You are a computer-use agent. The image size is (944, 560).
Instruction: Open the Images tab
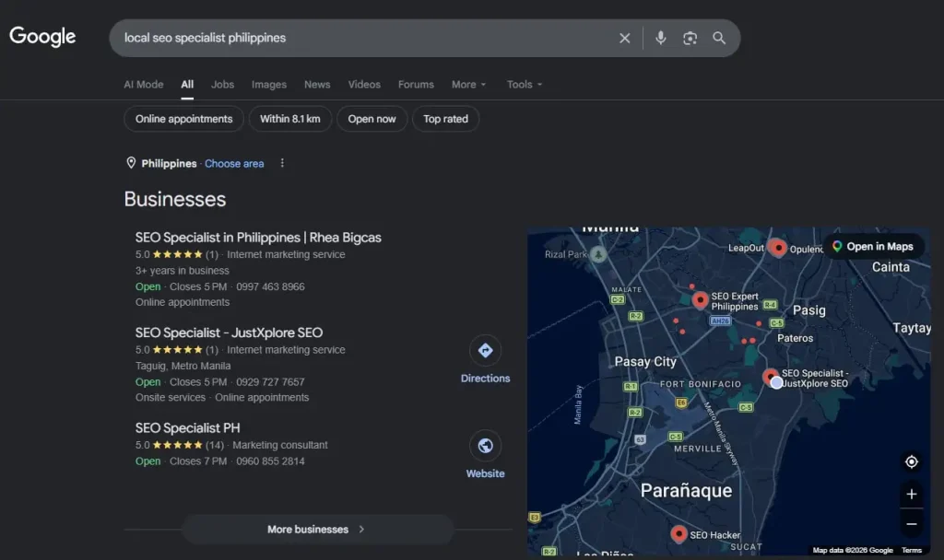269,85
